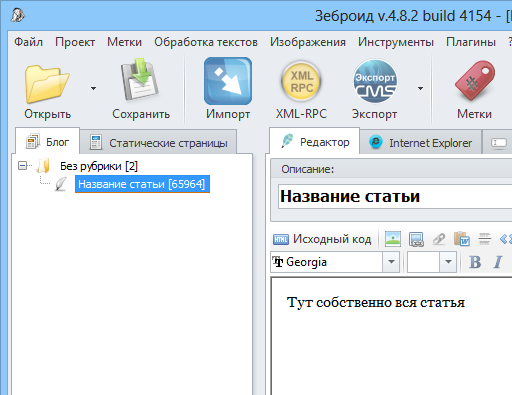Click the application icon in title bar
Viewport: 512px width, 395px height.
click(17, 15)
